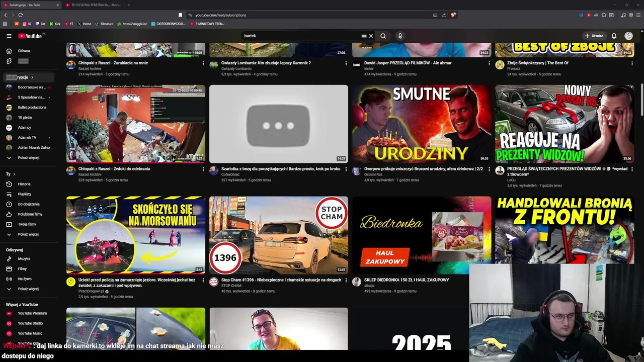Viewport: 644px width, 362px height.
Task: Open the account avatar menu
Action: [x=628, y=36]
